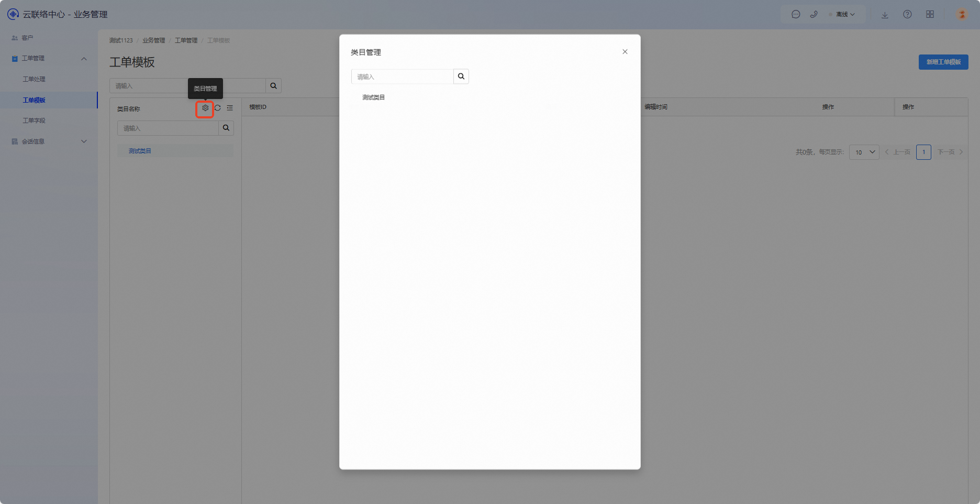This screenshot has height=504, width=980.
Task: Click the collapse list icon beside 类目名称
Action: [230, 108]
